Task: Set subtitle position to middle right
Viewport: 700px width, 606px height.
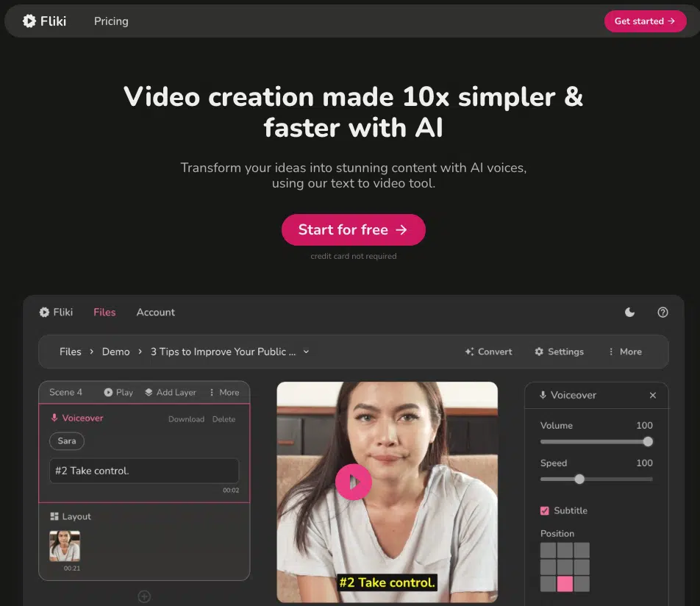Action: pos(582,567)
